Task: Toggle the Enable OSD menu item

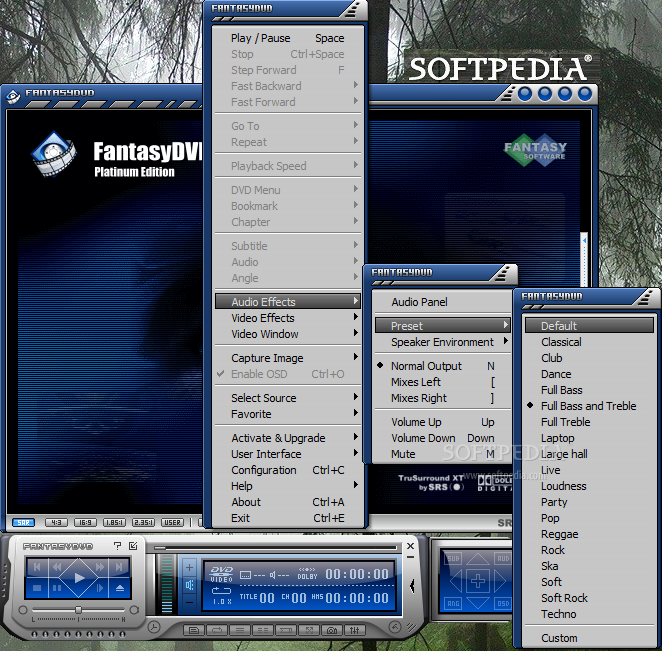Action: click(288, 374)
